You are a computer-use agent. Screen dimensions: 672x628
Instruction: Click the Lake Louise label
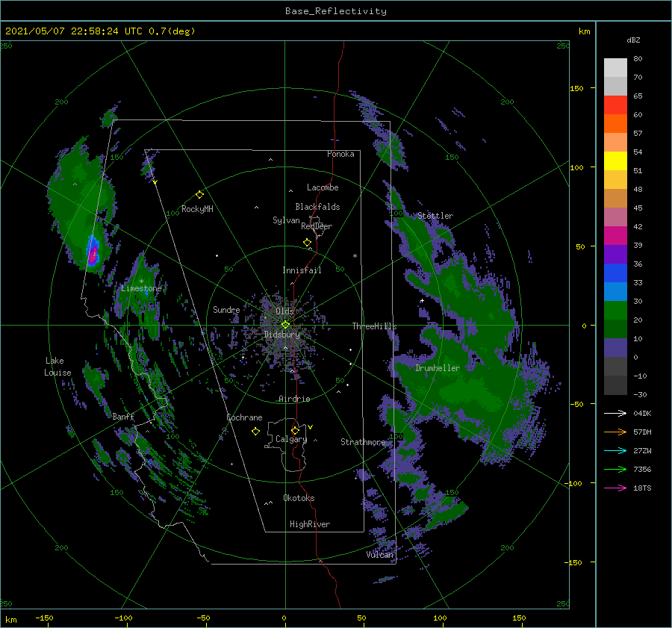coord(57,367)
